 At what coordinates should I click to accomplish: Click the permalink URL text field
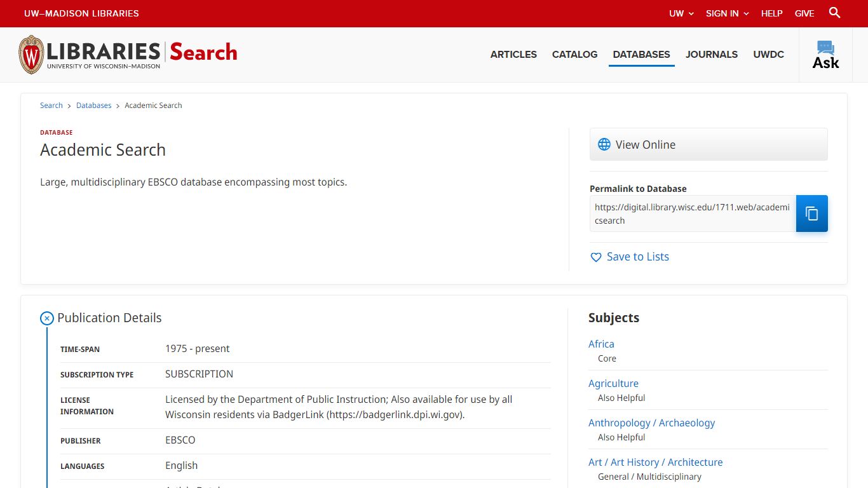coord(693,213)
